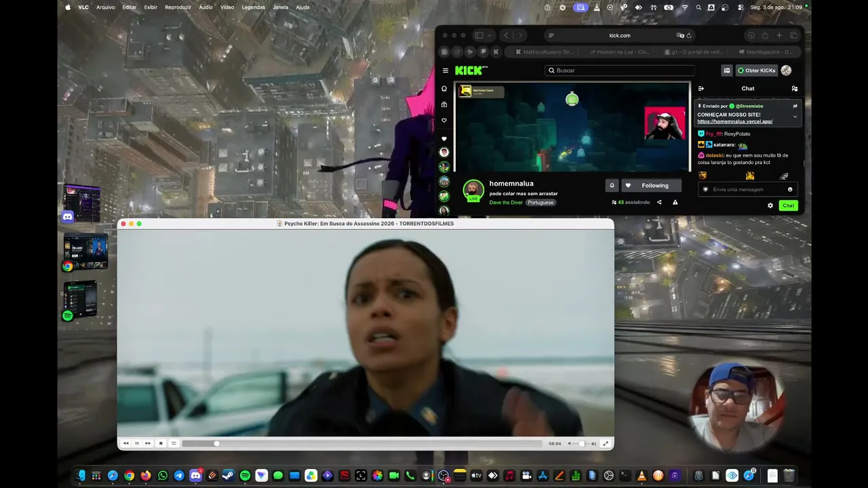Open WhatsApp from the Dock
The height and width of the screenshot is (488, 868).
click(x=163, y=476)
